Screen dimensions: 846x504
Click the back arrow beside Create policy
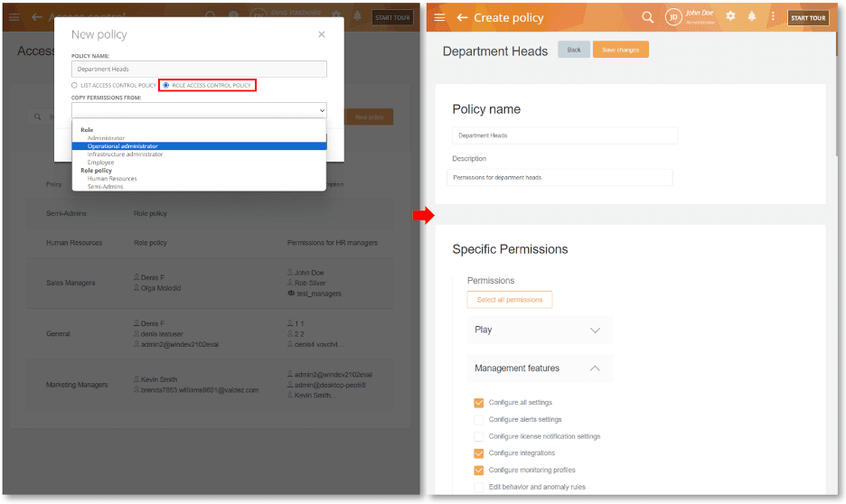click(462, 17)
